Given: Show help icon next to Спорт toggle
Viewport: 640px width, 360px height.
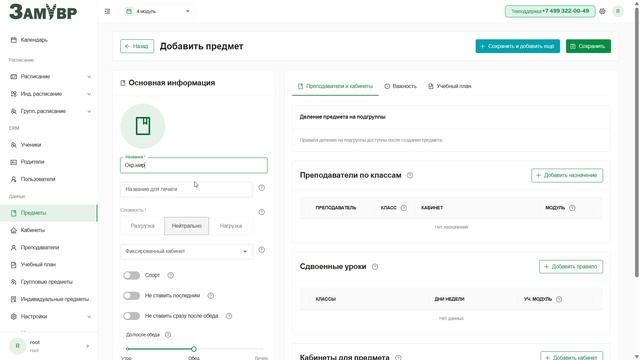Looking at the screenshot, I should tap(171, 275).
